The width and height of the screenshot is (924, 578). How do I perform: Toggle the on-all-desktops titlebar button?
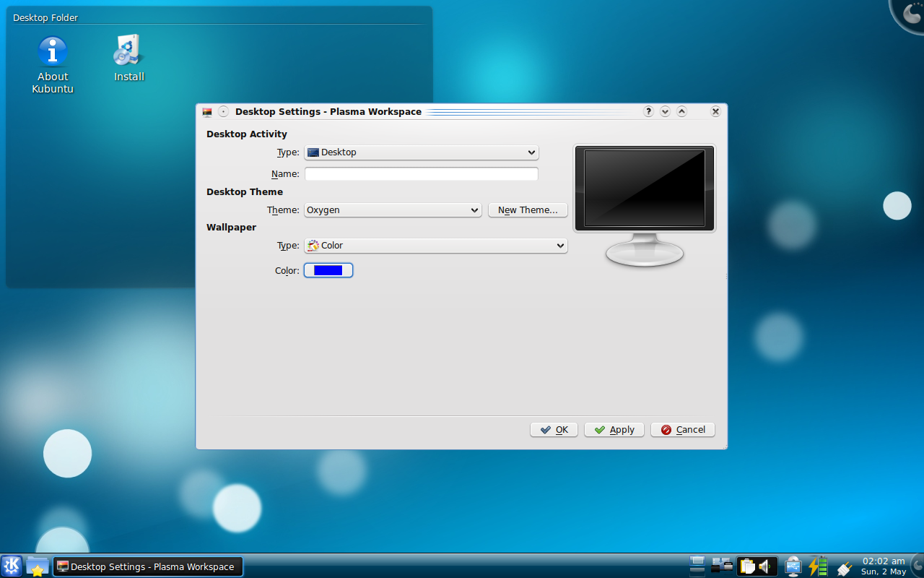point(223,112)
